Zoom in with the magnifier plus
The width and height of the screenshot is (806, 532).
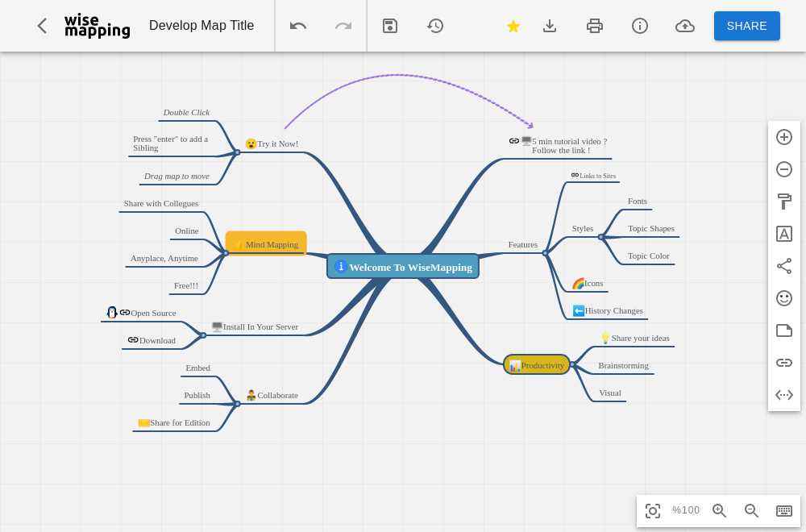click(719, 510)
